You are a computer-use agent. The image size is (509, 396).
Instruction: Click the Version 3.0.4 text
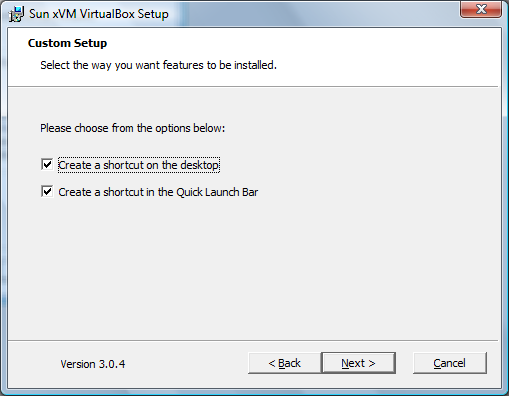click(x=93, y=364)
